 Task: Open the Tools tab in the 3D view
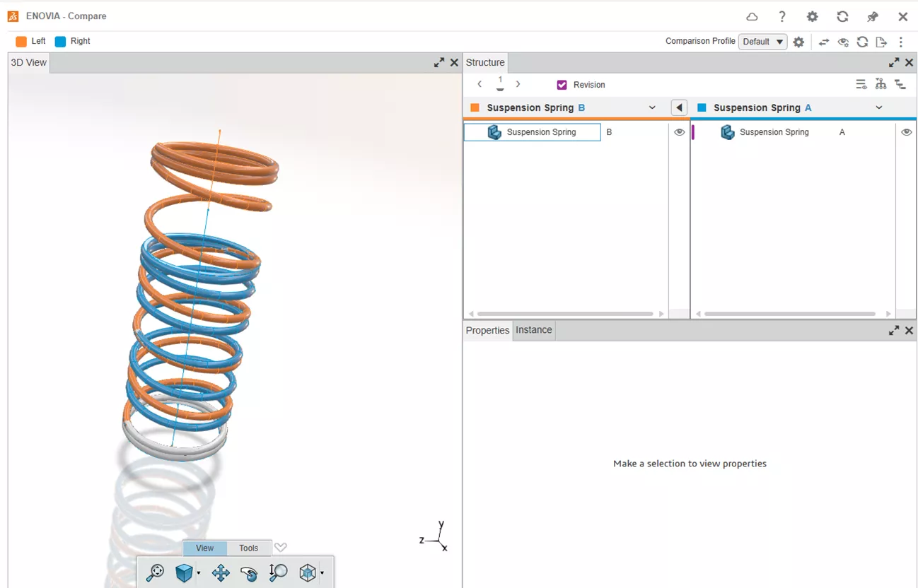[248, 548]
